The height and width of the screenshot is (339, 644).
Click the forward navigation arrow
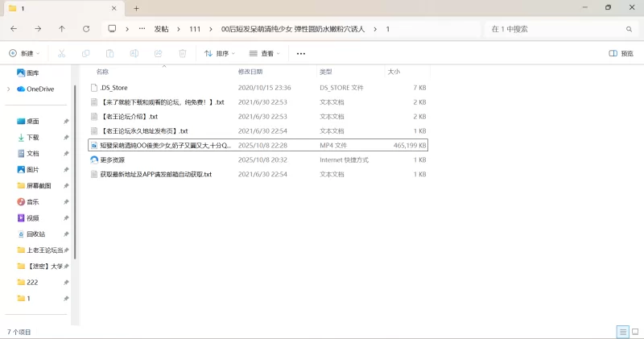tap(38, 29)
